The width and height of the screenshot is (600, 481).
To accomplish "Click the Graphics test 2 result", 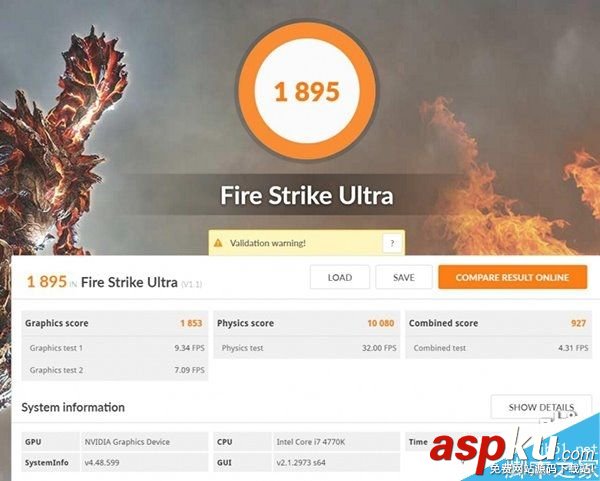I will (115, 370).
